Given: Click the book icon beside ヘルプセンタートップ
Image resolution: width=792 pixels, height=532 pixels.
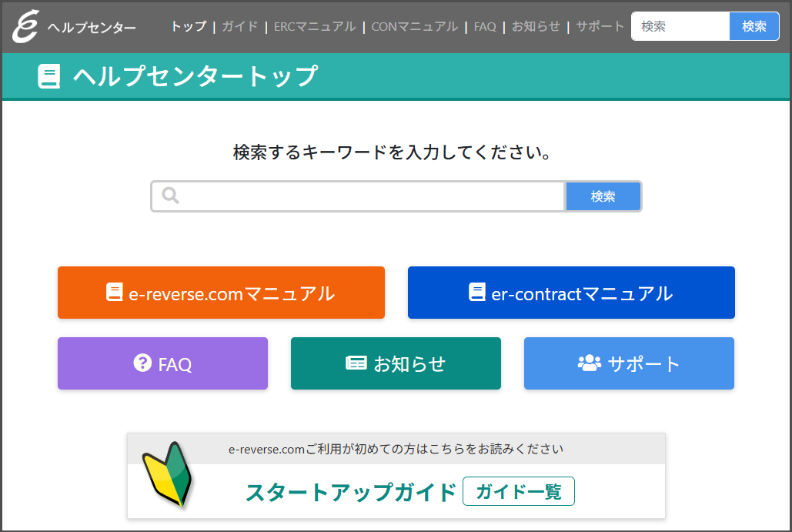Looking at the screenshot, I should pos(49,77).
